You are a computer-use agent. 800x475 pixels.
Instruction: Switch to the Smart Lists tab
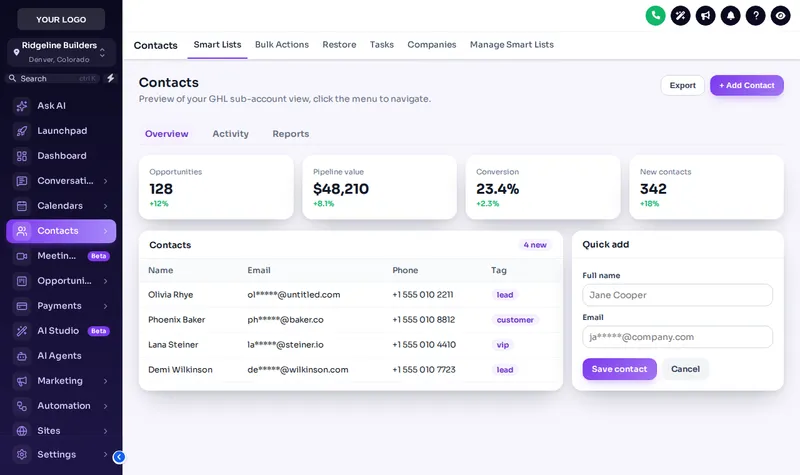[217, 44]
